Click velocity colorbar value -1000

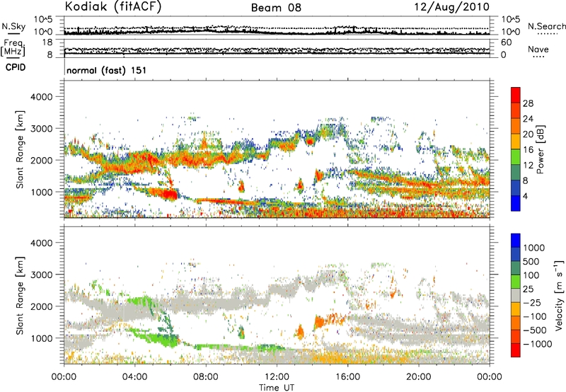coord(538,344)
